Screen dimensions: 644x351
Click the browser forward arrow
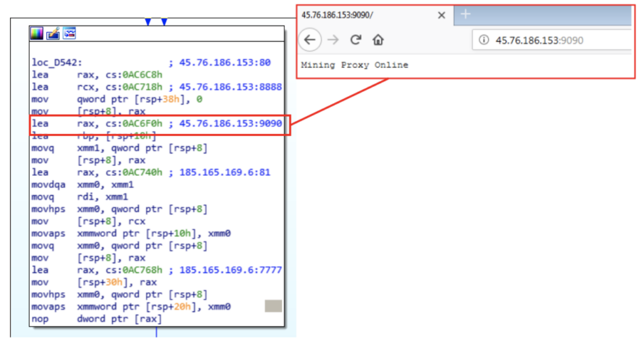point(333,40)
